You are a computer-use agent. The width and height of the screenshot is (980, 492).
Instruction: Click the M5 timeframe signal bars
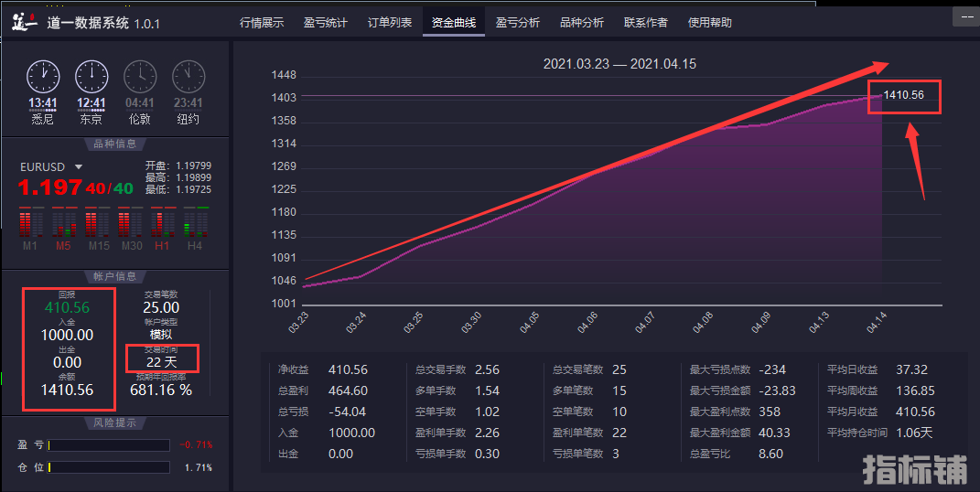coord(64,221)
